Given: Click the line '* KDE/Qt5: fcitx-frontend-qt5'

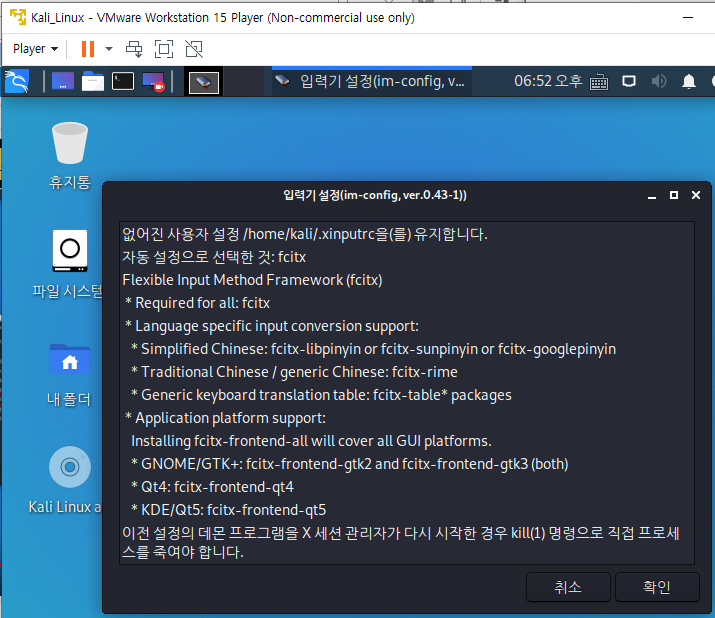Looking at the screenshot, I should click(x=228, y=509).
